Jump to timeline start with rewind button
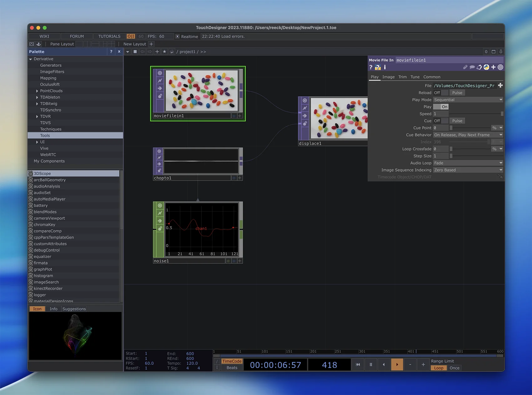The image size is (532, 395). coord(358,364)
